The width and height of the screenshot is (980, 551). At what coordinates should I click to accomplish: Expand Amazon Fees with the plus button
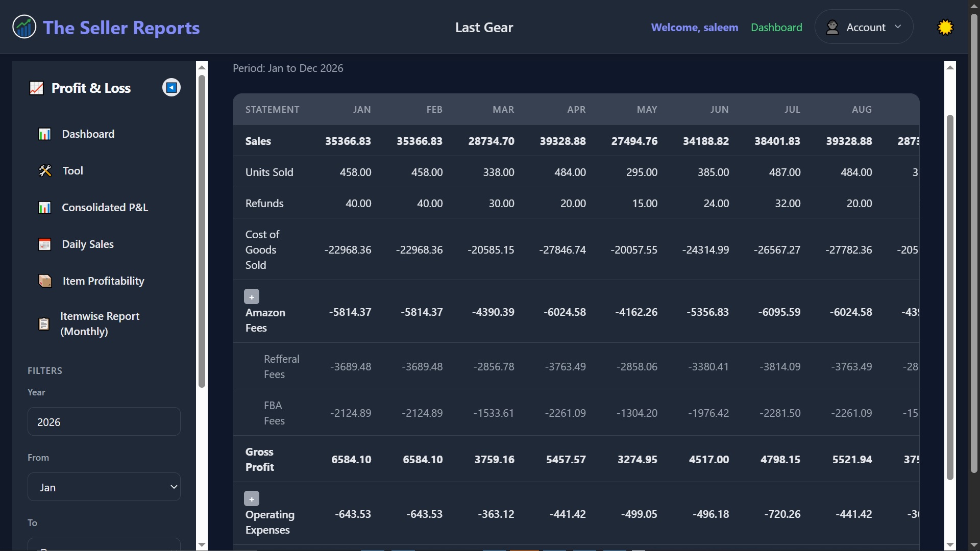pyautogui.click(x=252, y=296)
